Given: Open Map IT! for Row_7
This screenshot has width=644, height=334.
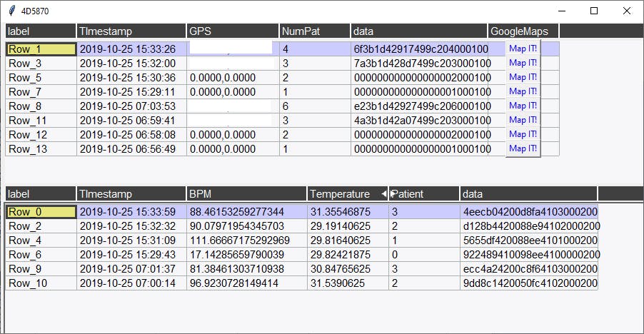Looking at the screenshot, I should point(523,91).
